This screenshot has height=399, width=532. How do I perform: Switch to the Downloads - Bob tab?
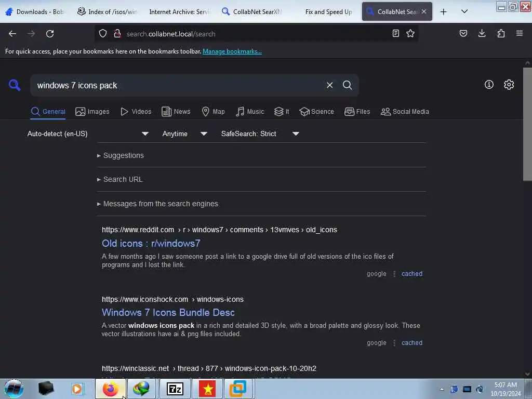click(x=35, y=12)
